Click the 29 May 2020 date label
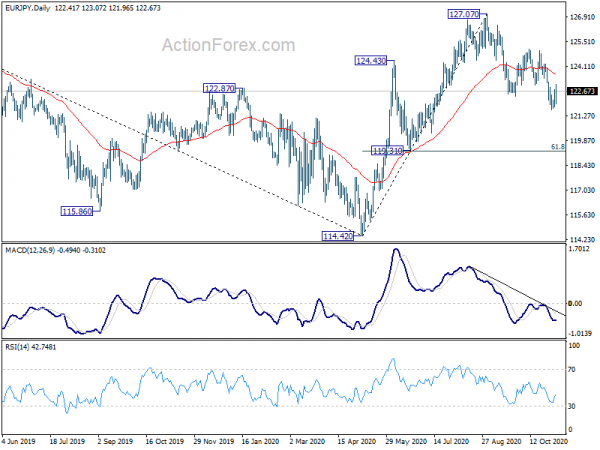This screenshot has height=450, width=600. point(406,441)
